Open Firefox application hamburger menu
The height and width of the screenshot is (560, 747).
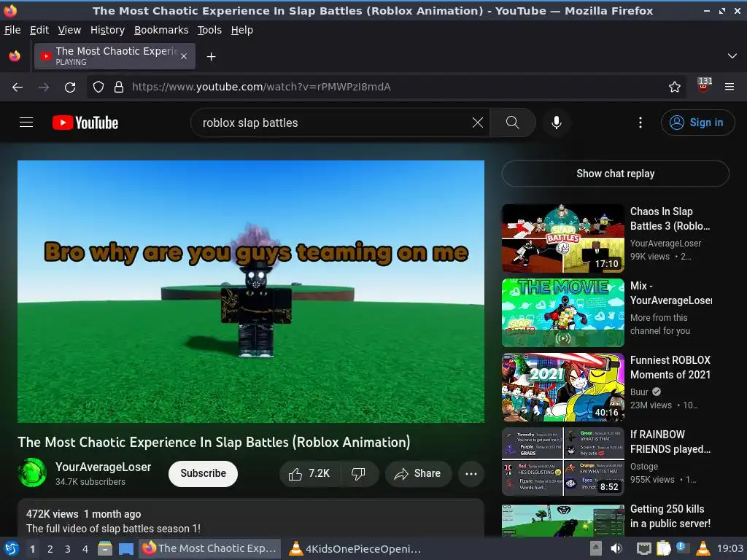pos(729,87)
